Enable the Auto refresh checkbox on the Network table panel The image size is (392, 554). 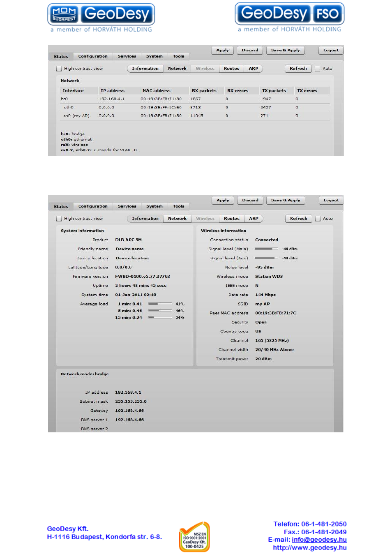click(317, 69)
